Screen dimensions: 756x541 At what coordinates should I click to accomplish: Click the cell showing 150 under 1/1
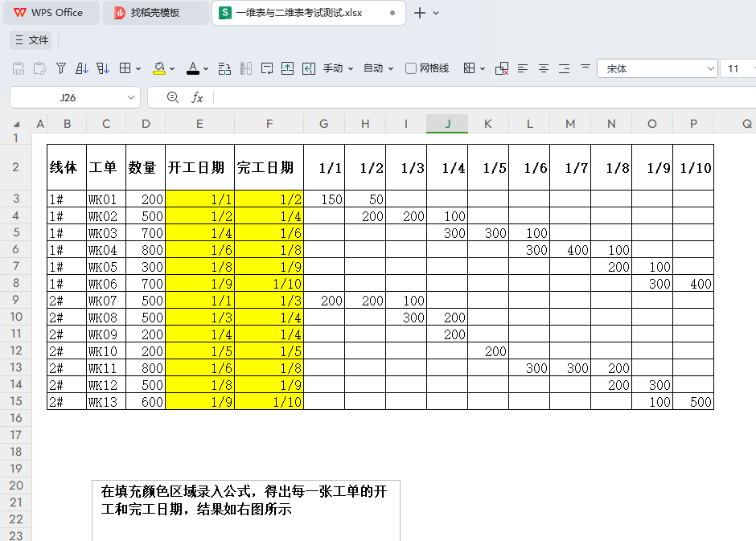[x=324, y=199]
